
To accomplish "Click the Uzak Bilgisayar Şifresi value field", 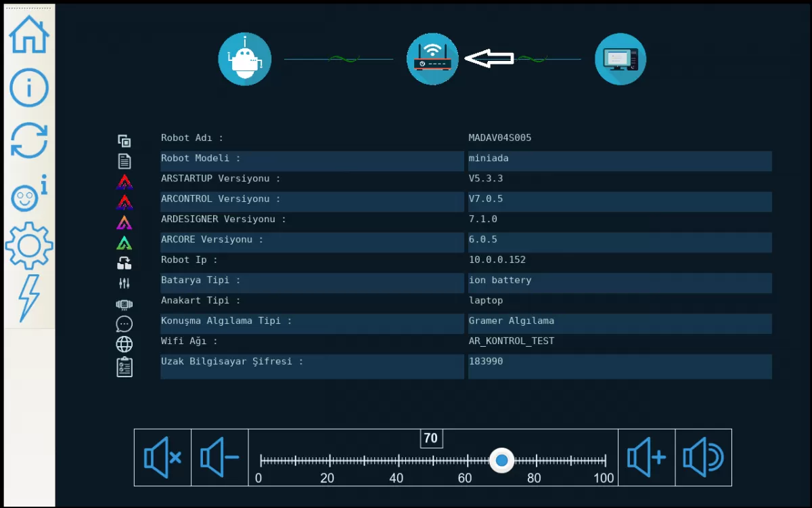I will coord(619,366).
